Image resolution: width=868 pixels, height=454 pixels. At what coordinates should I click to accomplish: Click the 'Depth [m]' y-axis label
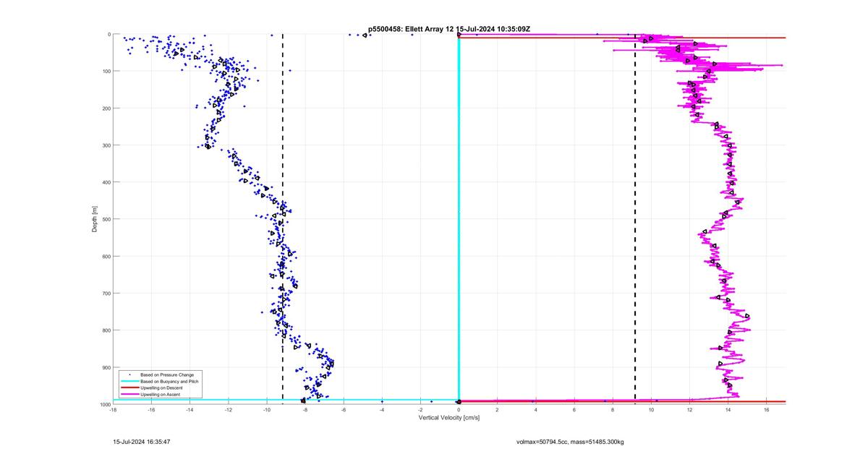click(95, 218)
